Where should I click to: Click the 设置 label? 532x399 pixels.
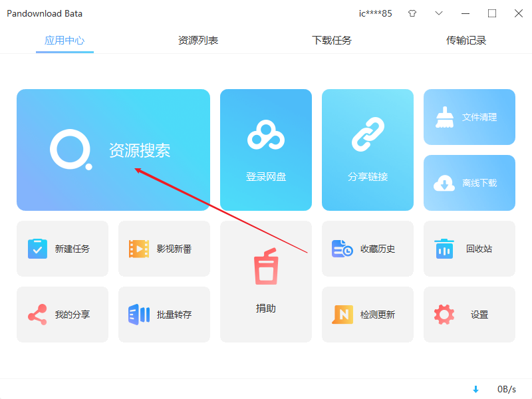tap(479, 315)
